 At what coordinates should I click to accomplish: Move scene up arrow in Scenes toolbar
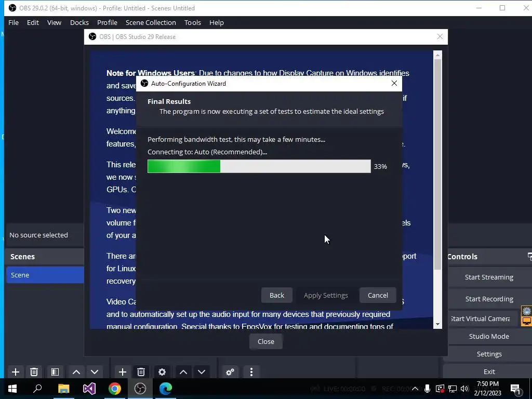click(x=76, y=372)
